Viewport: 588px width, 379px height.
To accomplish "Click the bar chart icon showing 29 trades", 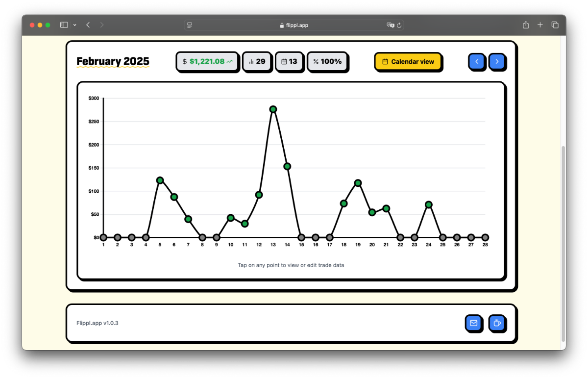I will [x=252, y=62].
